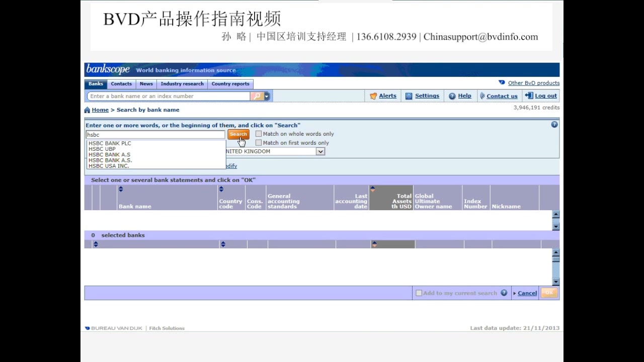This screenshot has width=644, height=362.
Task: Click the partially hidden Modify link
Action: coord(231,166)
